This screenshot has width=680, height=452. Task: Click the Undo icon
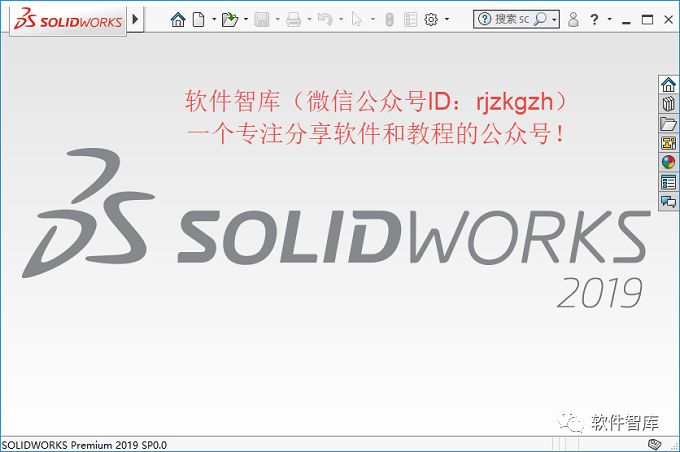(x=325, y=20)
